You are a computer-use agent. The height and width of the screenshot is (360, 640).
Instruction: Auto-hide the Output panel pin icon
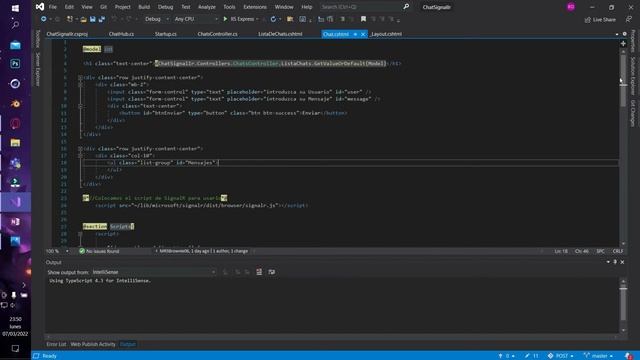[x=615, y=262]
